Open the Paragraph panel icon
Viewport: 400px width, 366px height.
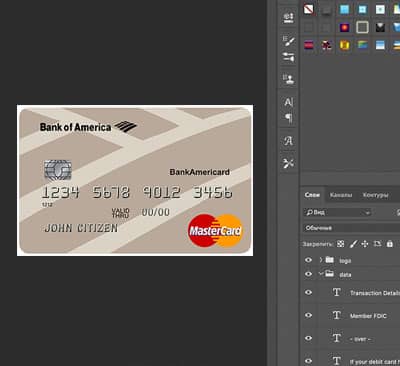point(289,118)
